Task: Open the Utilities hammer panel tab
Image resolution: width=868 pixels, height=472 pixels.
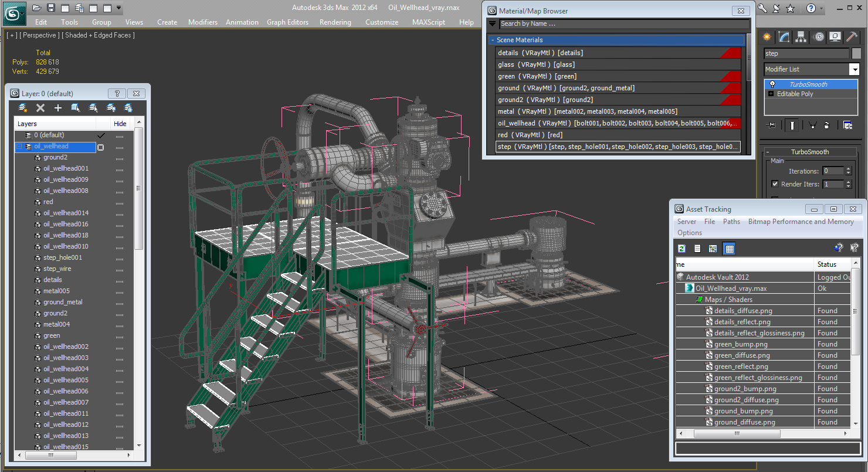Action: tap(852, 37)
